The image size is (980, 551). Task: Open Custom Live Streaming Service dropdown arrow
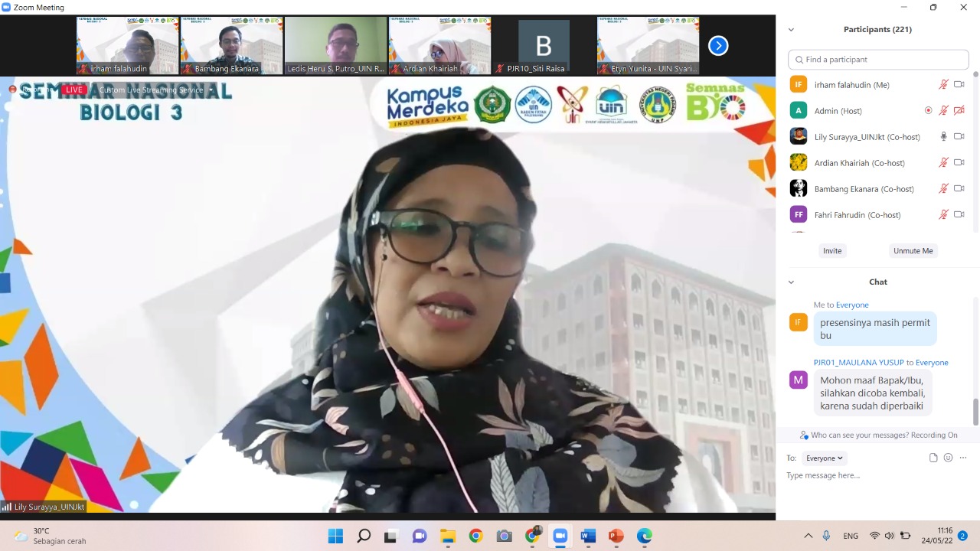pyautogui.click(x=211, y=90)
